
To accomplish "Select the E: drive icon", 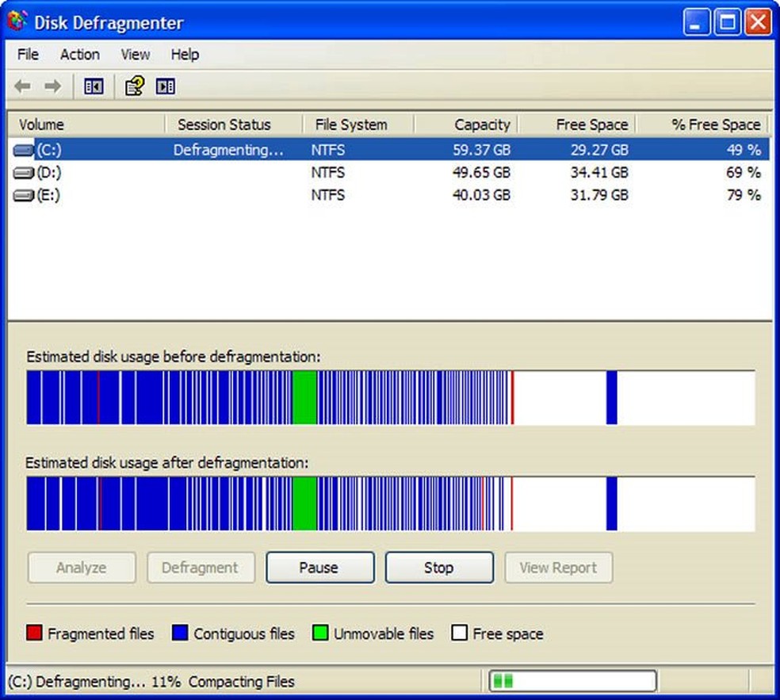I will (x=24, y=195).
